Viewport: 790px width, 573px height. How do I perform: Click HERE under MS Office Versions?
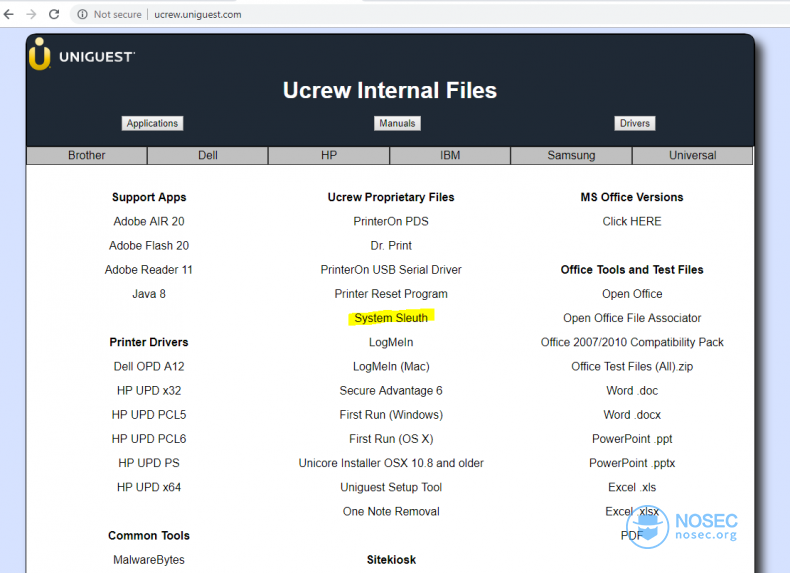632,221
